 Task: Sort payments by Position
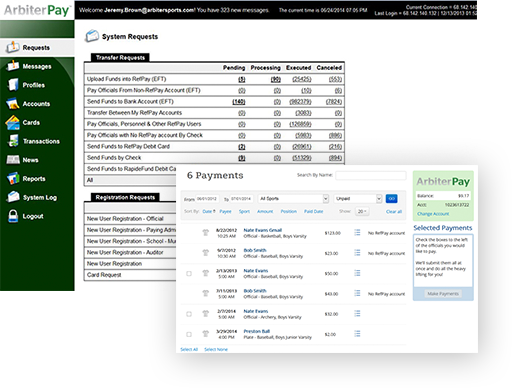(x=289, y=211)
